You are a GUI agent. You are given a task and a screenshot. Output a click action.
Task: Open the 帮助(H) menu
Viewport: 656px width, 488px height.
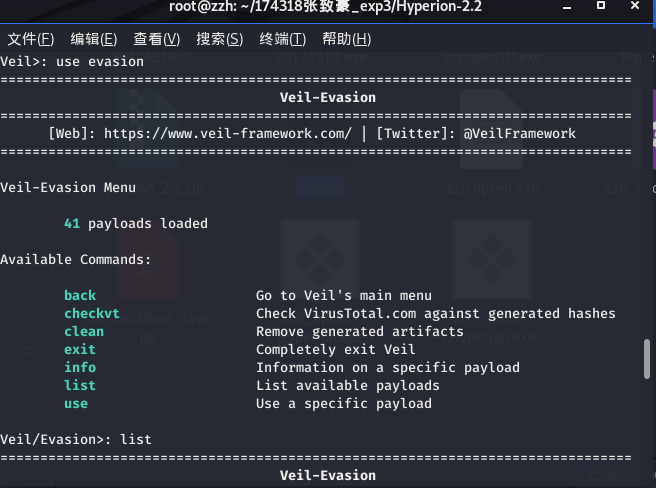(x=346, y=39)
